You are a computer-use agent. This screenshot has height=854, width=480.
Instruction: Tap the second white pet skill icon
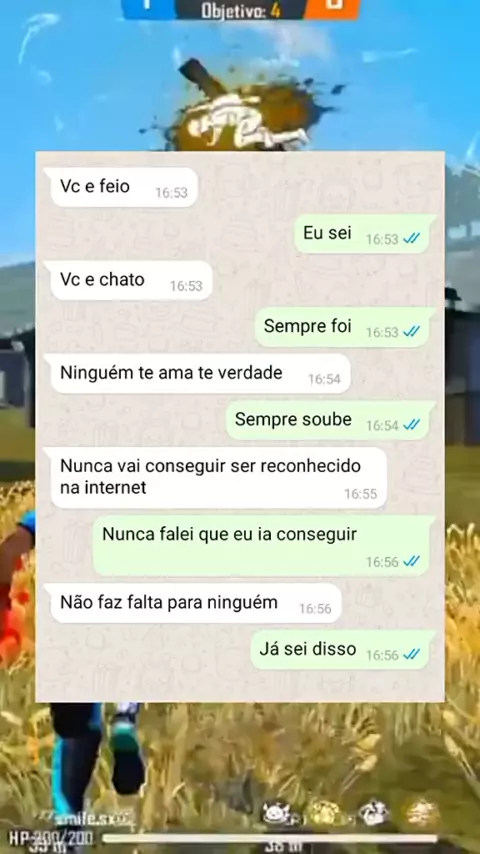[375, 813]
